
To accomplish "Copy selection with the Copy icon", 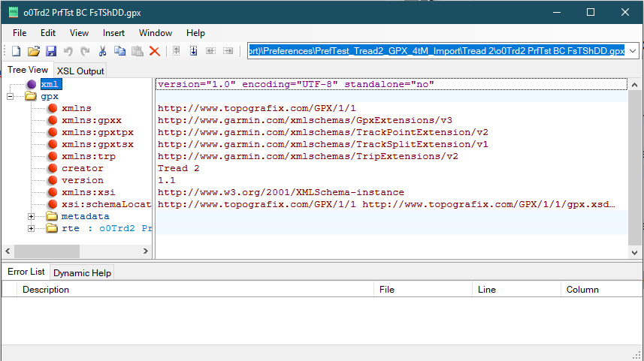I will (x=119, y=51).
